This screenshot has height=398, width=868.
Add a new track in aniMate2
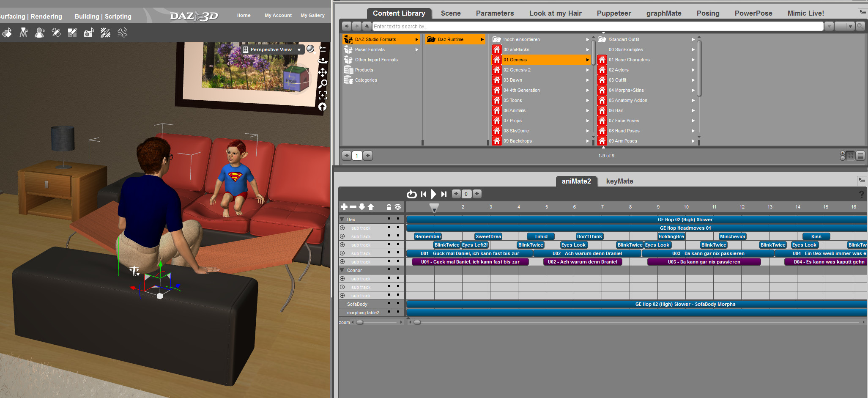click(344, 207)
